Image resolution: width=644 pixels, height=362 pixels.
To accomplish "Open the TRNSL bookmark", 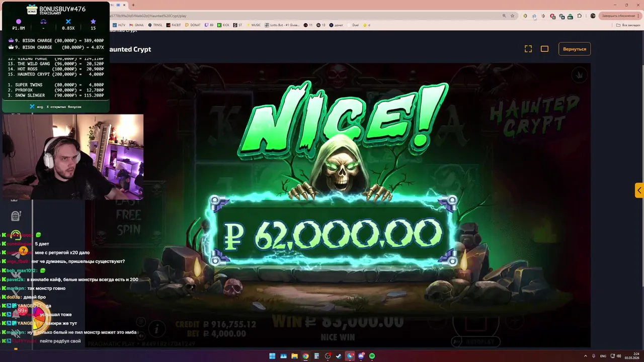I will 155,25.
